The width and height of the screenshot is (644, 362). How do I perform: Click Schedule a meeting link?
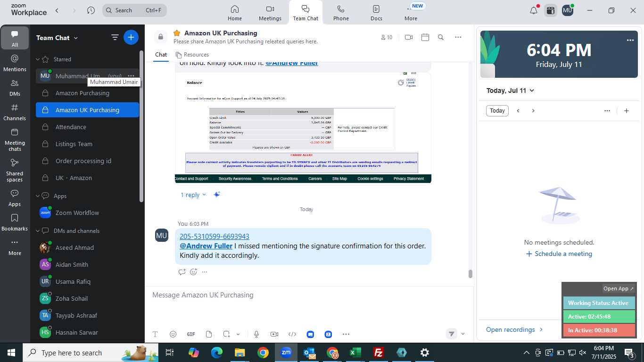[x=559, y=254]
